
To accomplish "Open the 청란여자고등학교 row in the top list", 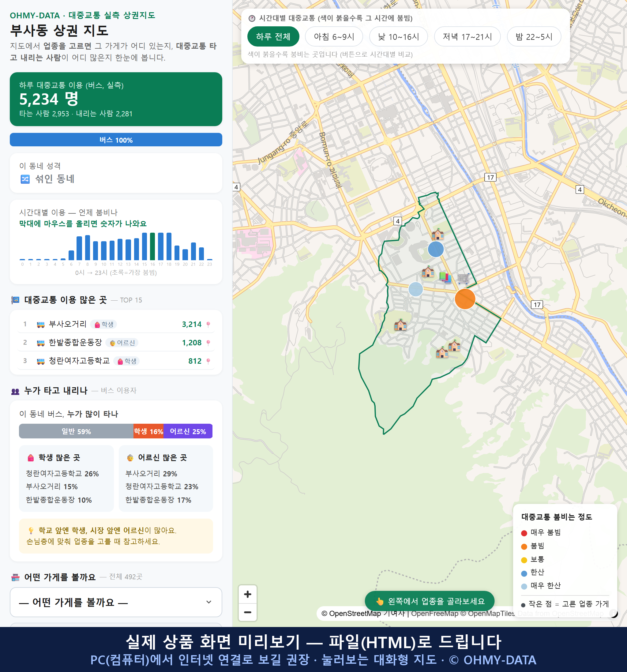I will (x=116, y=361).
